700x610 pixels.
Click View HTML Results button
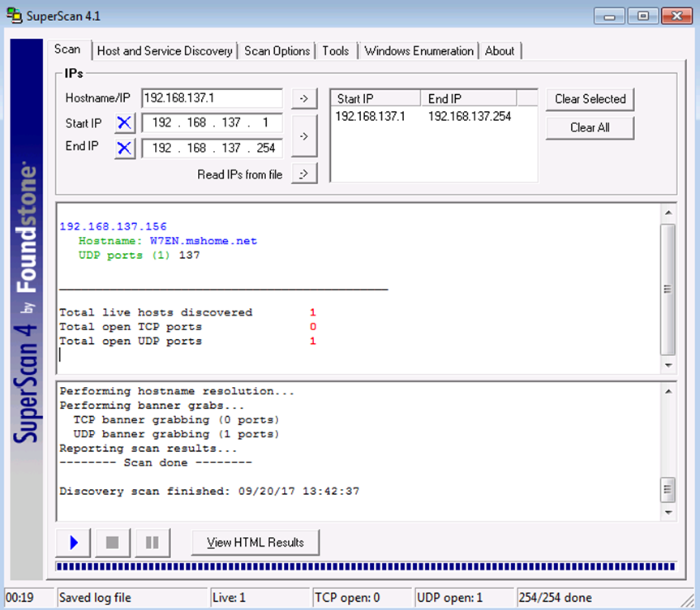(x=256, y=542)
